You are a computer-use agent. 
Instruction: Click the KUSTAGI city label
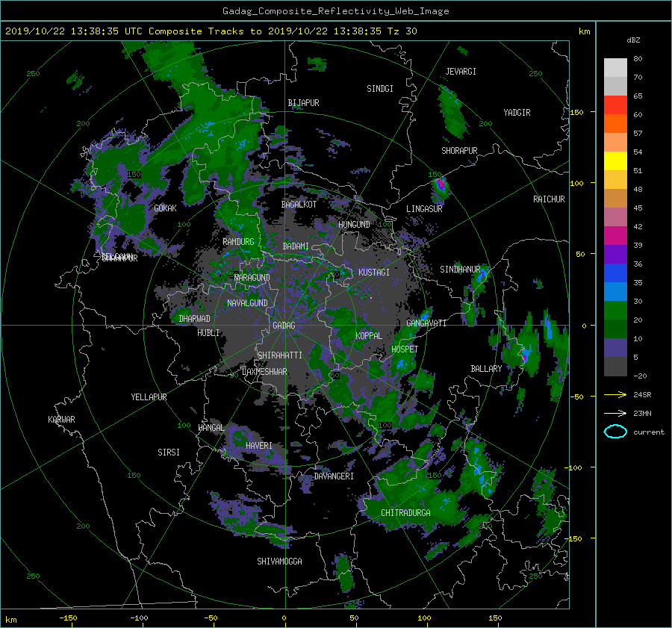374,273
